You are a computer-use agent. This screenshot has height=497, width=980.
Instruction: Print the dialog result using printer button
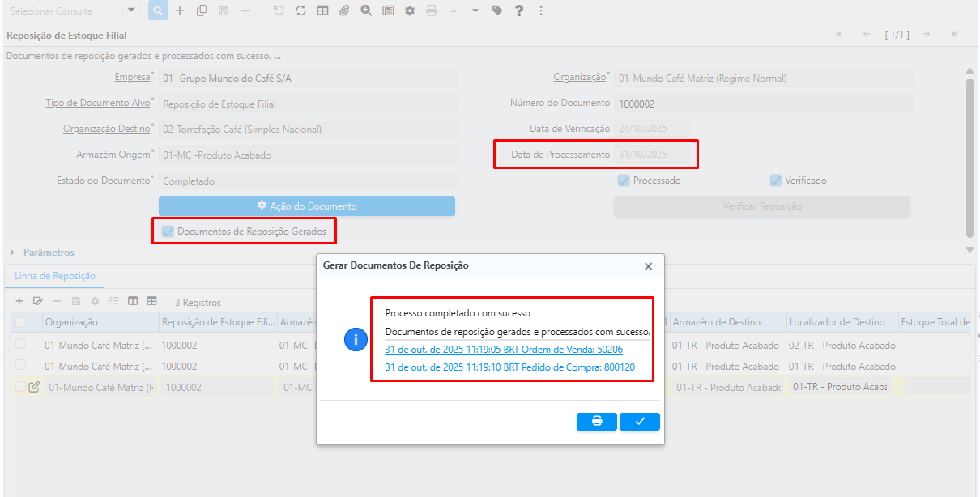[597, 421]
